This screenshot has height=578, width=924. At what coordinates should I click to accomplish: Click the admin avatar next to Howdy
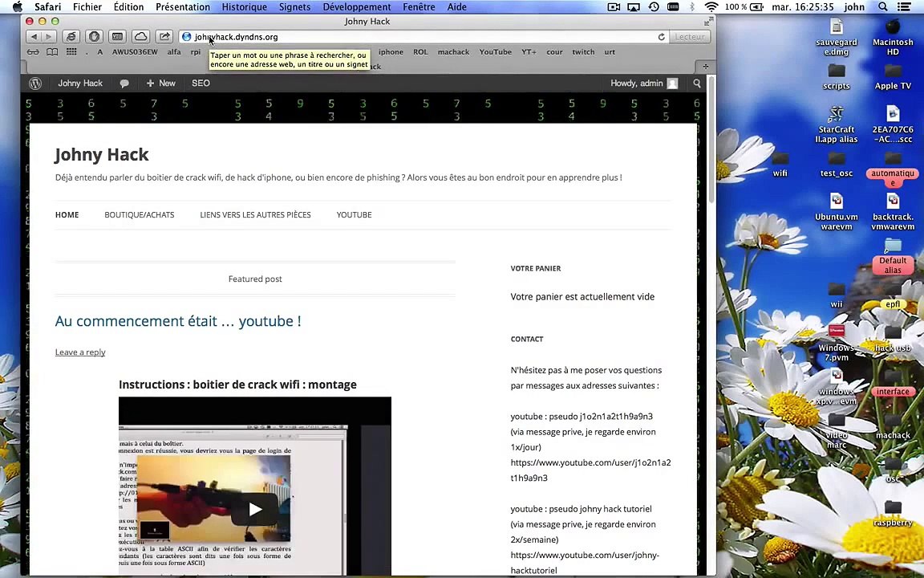point(672,83)
